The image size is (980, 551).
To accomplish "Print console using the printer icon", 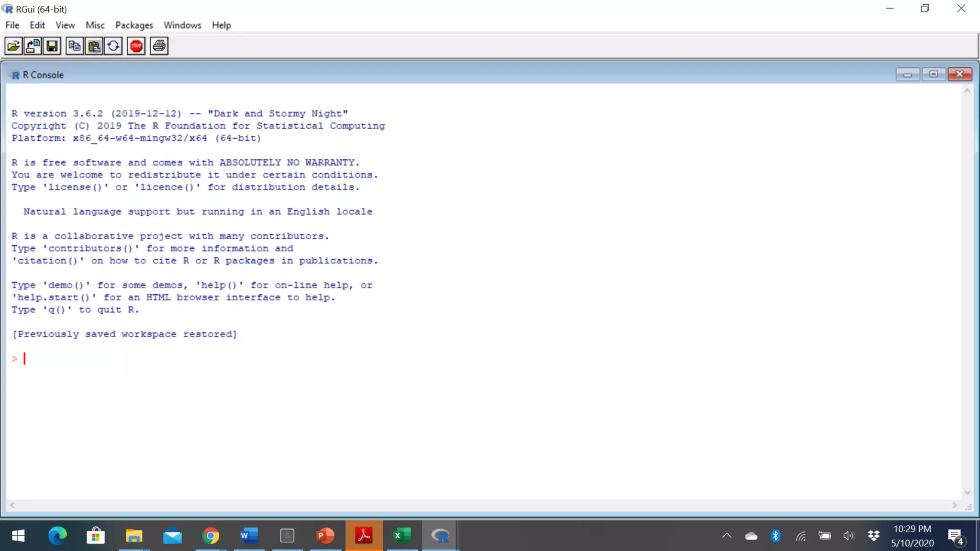I will coord(159,46).
